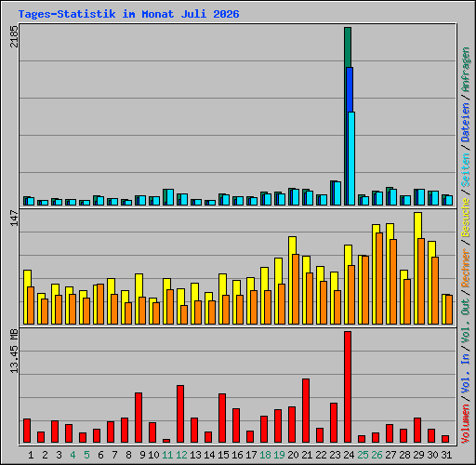Click the 13.45 MB scale label
The height and width of the screenshot is (465, 476).
(14, 352)
